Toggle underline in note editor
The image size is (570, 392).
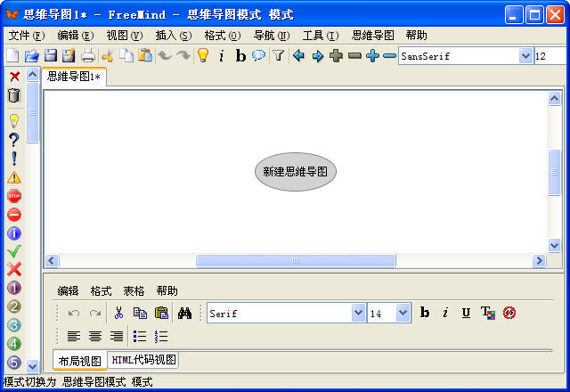point(466,313)
